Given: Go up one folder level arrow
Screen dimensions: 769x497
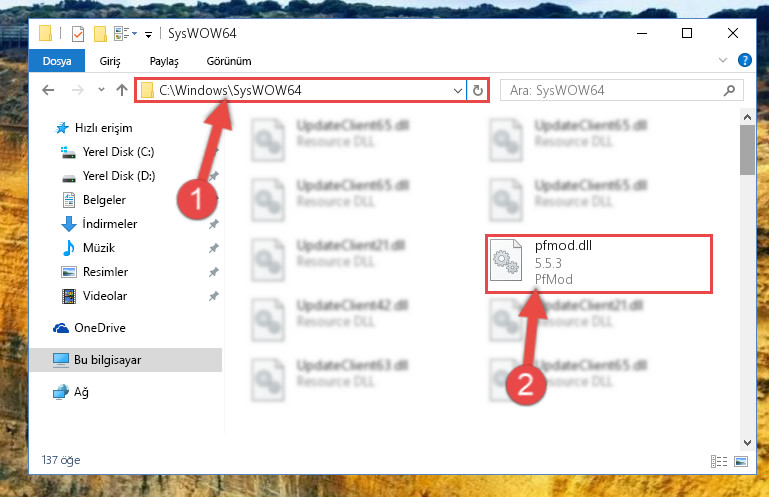Looking at the screenshot, I should pyautogui.click(x=122, y=90).
